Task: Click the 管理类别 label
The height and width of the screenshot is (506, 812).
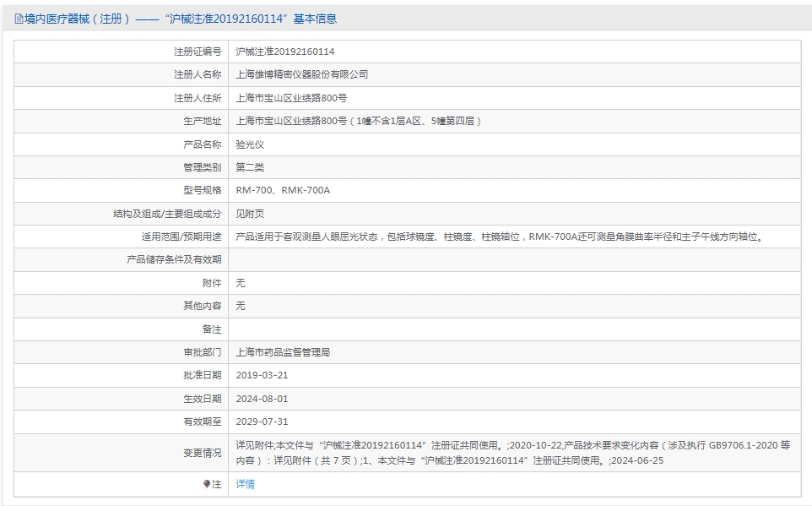Action: [x=202, y=167]
